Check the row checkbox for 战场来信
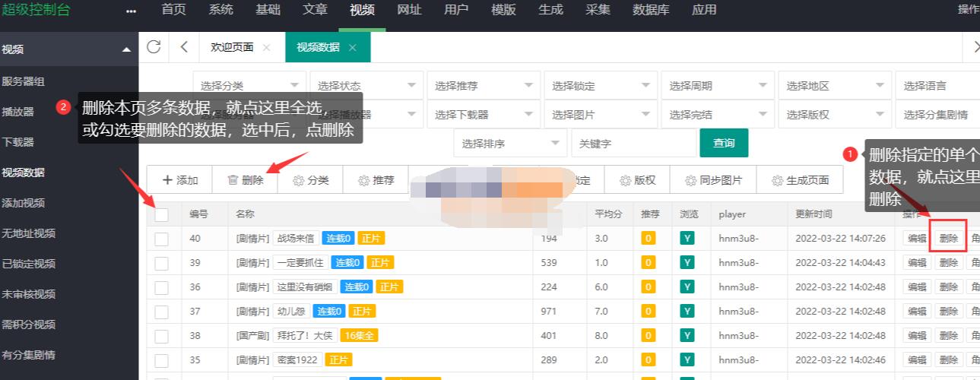Image resolution: width=980 pixels, height=380 pixels. pyautogui.click(x=161, y=239)
